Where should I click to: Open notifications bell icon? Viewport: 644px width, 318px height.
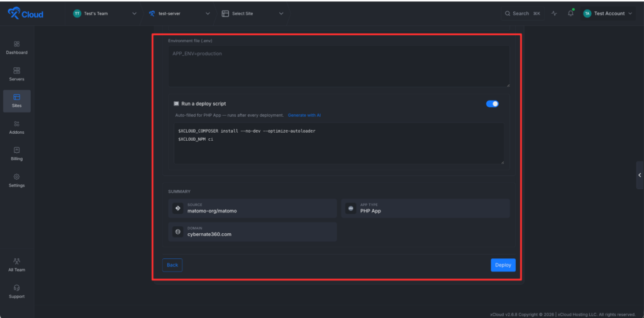point(570,14)
